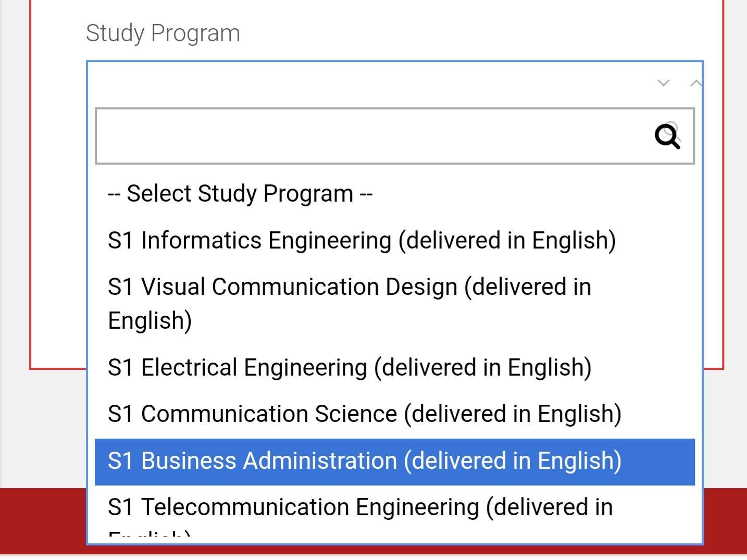Choose the '-- Select Study Program --' placeholder option

[x=240, y=194]
